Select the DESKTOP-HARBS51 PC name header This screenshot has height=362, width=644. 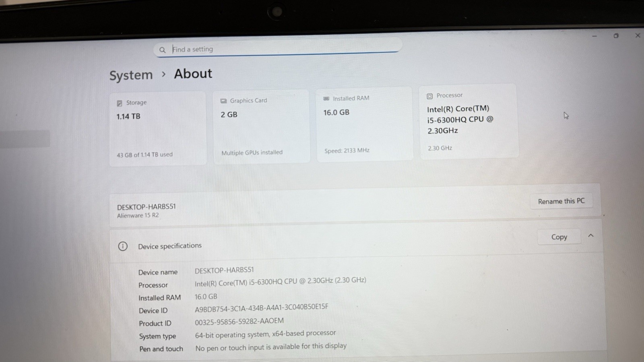coord(147,207)
